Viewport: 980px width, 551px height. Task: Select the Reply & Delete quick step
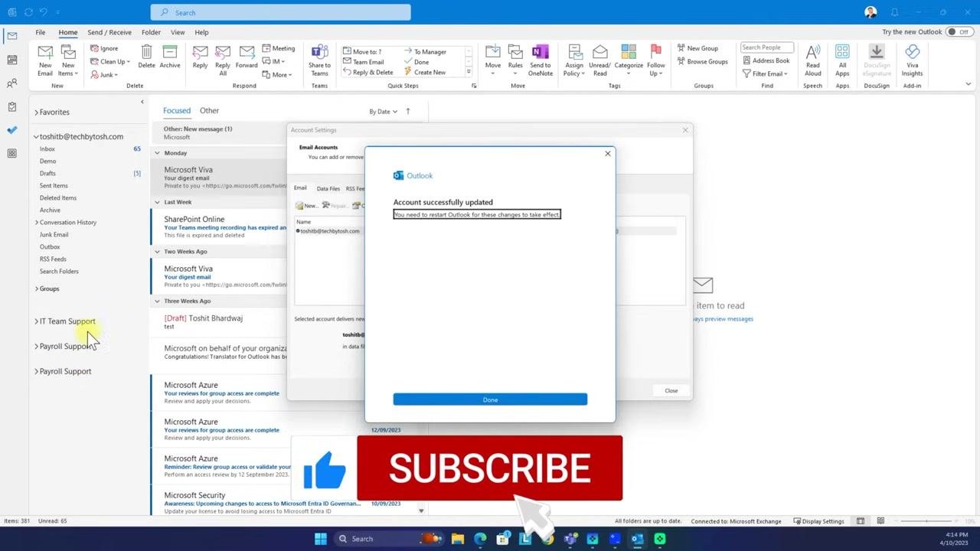coord(368,72)
